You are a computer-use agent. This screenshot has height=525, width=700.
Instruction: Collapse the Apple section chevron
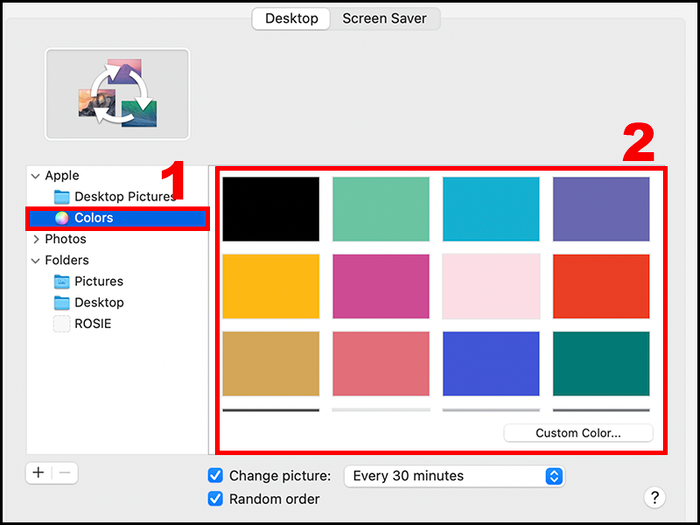coord(35,176)
